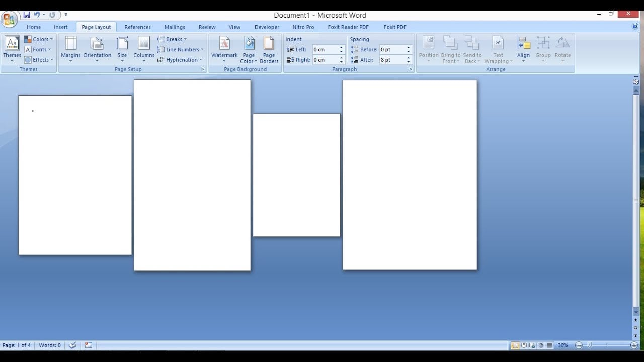This screenshot has height=362, width=644.
Task: Click the 30% zoom level button
Action: coord(563,345)
